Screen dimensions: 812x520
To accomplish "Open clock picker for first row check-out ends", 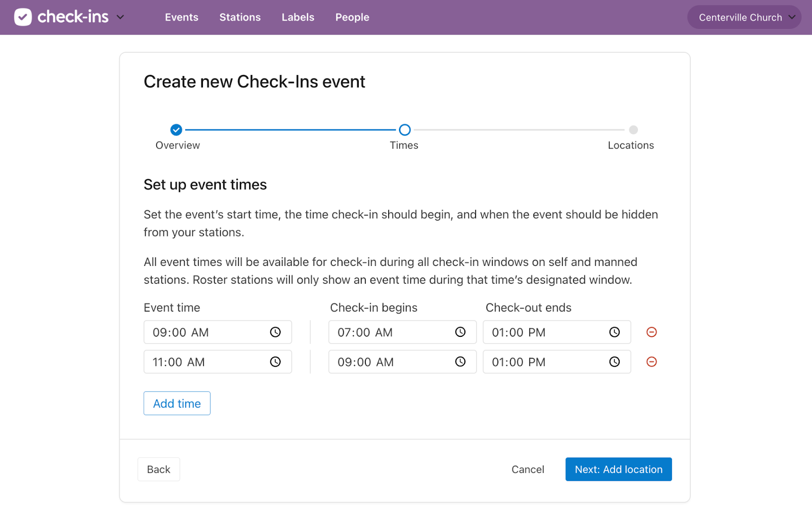I will tap(614, 332).
